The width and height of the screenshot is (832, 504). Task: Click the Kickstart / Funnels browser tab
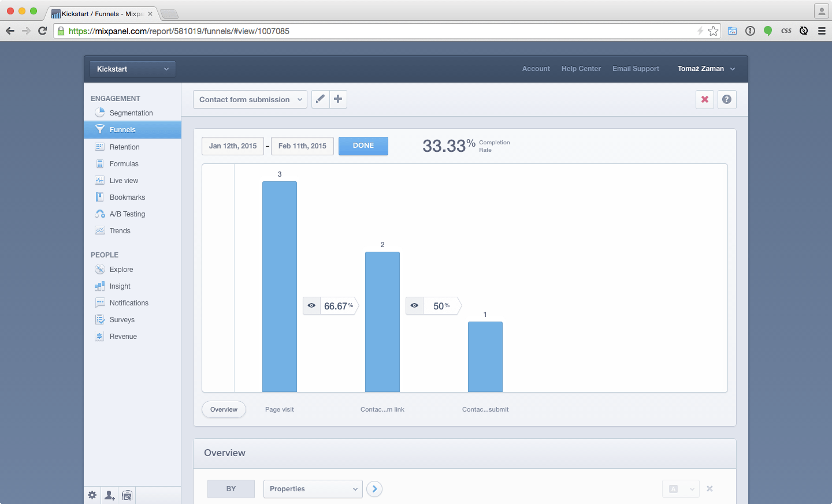pyautogui.click(x=102, y=13)
